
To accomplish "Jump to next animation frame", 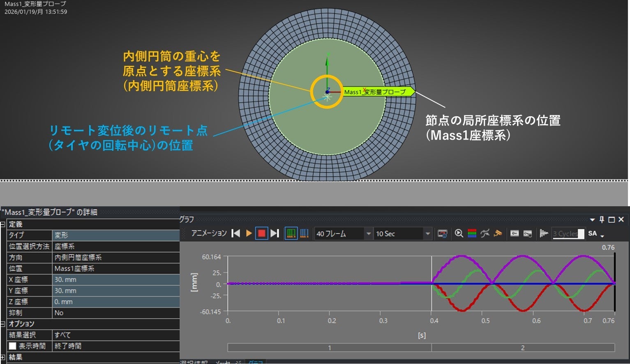I will click(x=275, y=233).
